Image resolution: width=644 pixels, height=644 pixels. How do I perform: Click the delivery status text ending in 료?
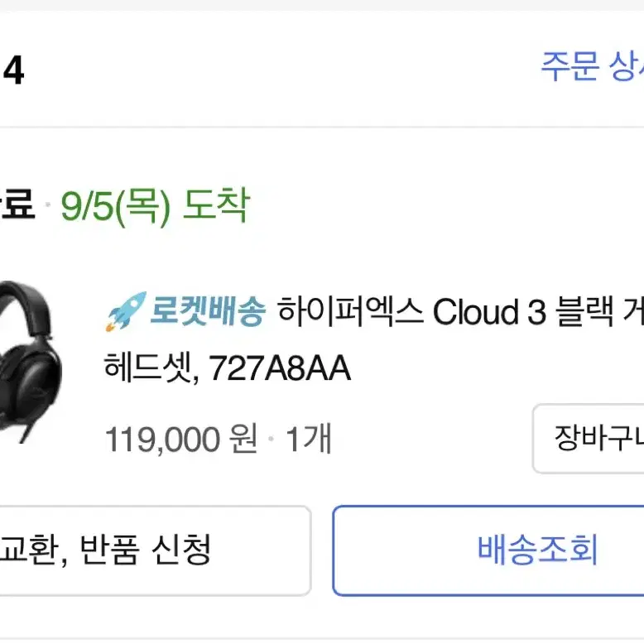(17, 204)
